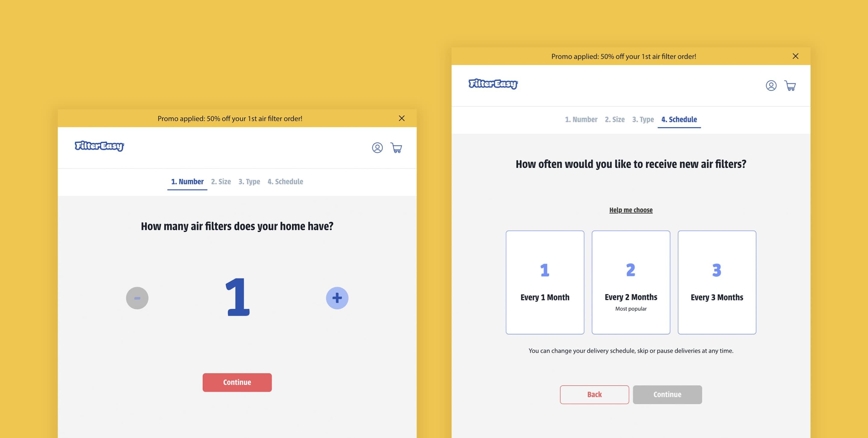Click the user account icon on left screen
Screen dimensions: 868x438
[x=377, y=147]
